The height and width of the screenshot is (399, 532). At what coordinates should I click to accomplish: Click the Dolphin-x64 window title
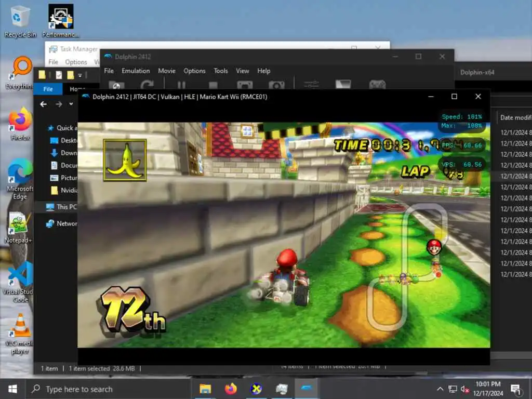pyautogui.click(x=477, y=72)
